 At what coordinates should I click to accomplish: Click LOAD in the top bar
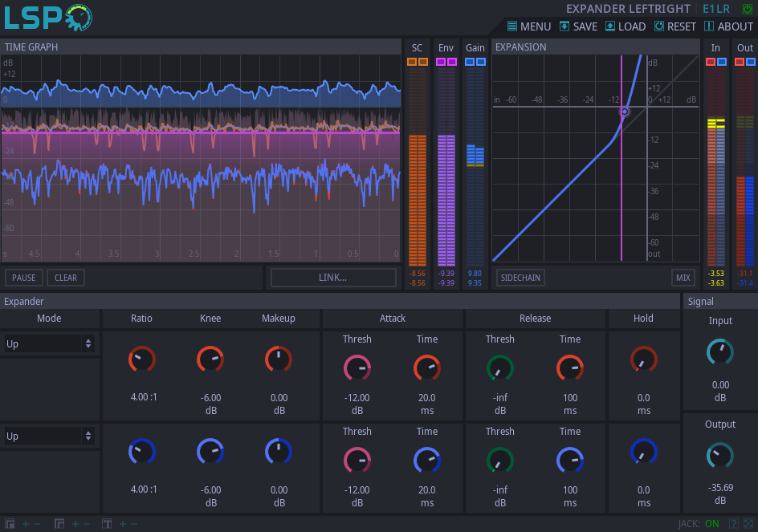pos(626,26)
